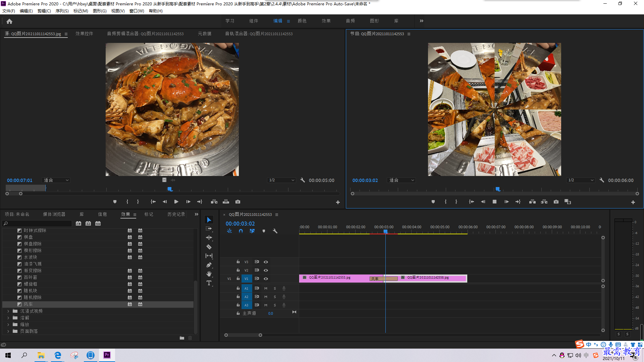Select the 百叶窗 transition effect
Screen dimensions: 644x362
pyautogui.click(x=31, y=278)
